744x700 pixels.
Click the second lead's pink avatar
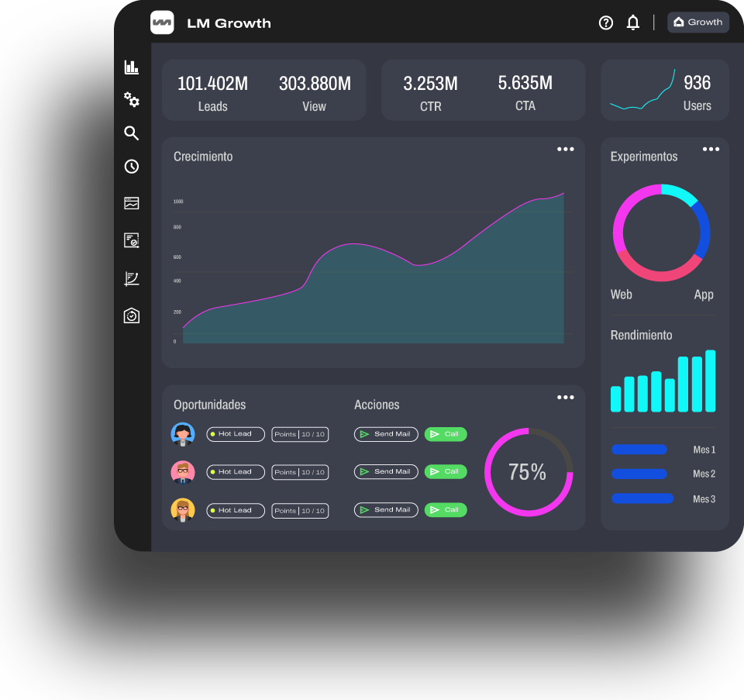pyautogui.click(x=183, y=472)
